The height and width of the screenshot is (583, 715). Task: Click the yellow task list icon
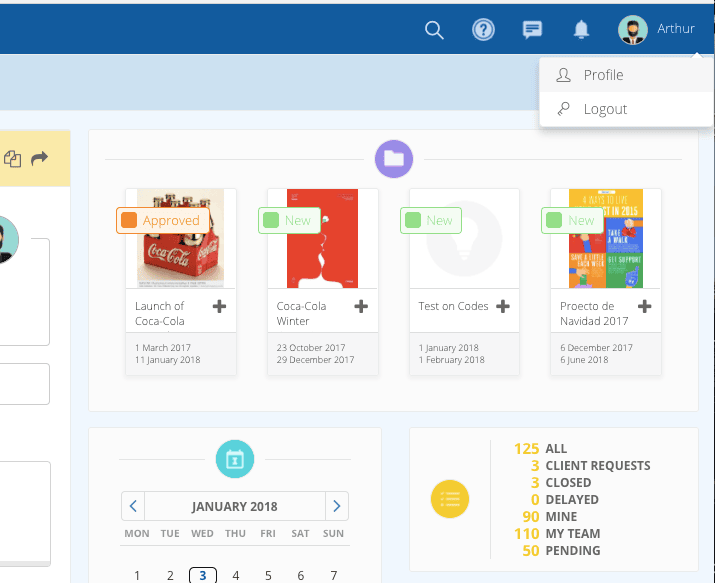point(449,498)
